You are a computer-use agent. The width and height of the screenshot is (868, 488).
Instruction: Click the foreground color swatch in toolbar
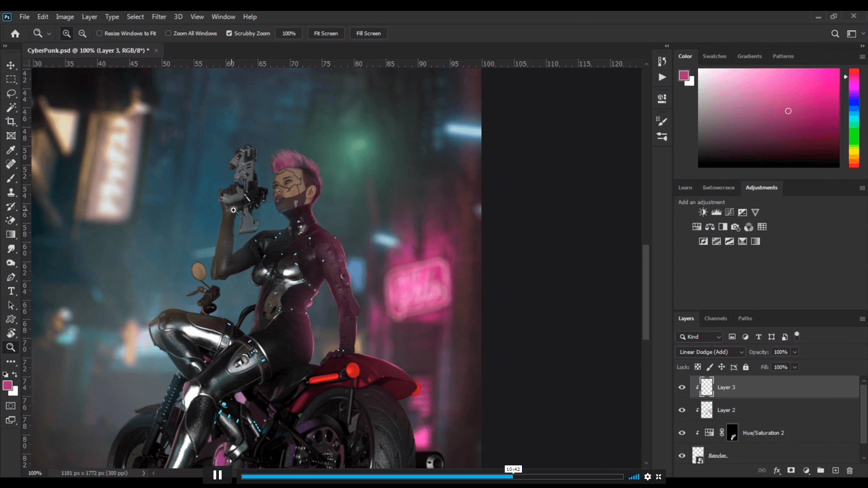click(x=7, y=385)
